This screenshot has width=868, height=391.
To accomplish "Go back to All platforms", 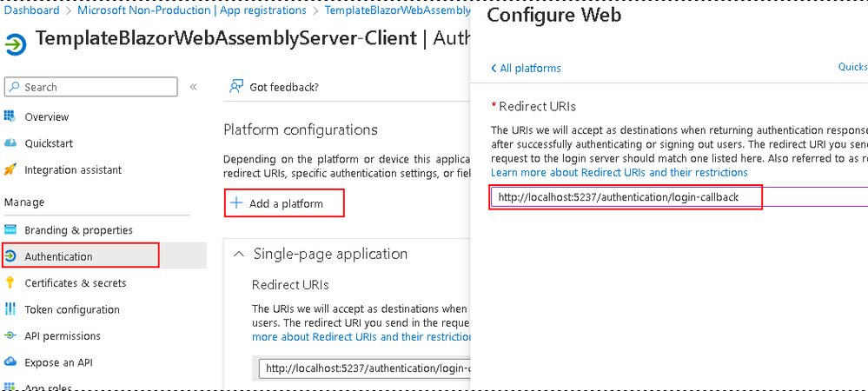I will [x=526, y=68].
